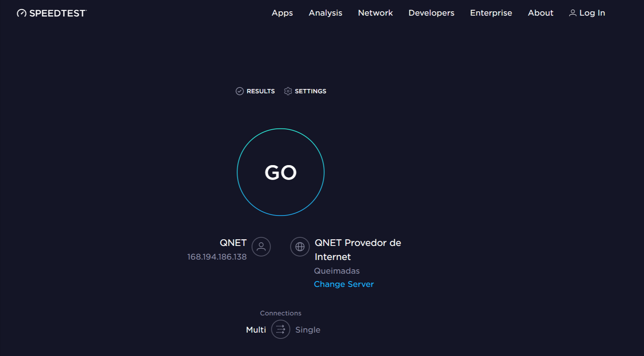
Task: Select Multi connection mode
Action: pyautogui.click(x=256, y=330)
